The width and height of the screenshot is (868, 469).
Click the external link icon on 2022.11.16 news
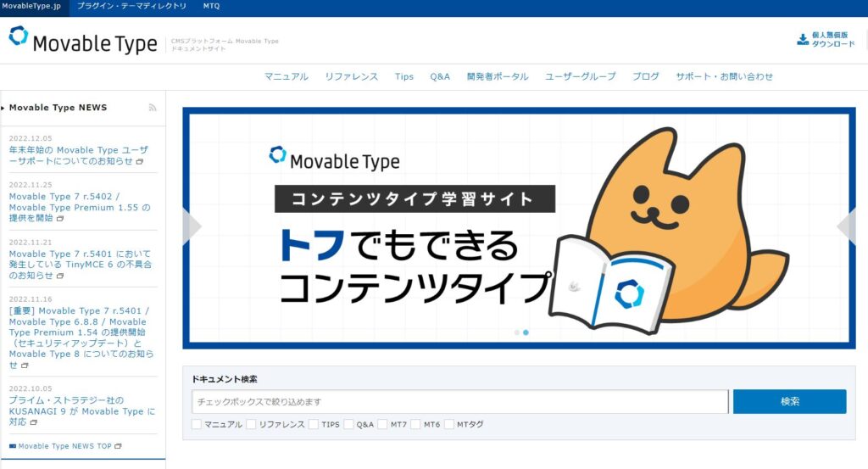(25, 366)
